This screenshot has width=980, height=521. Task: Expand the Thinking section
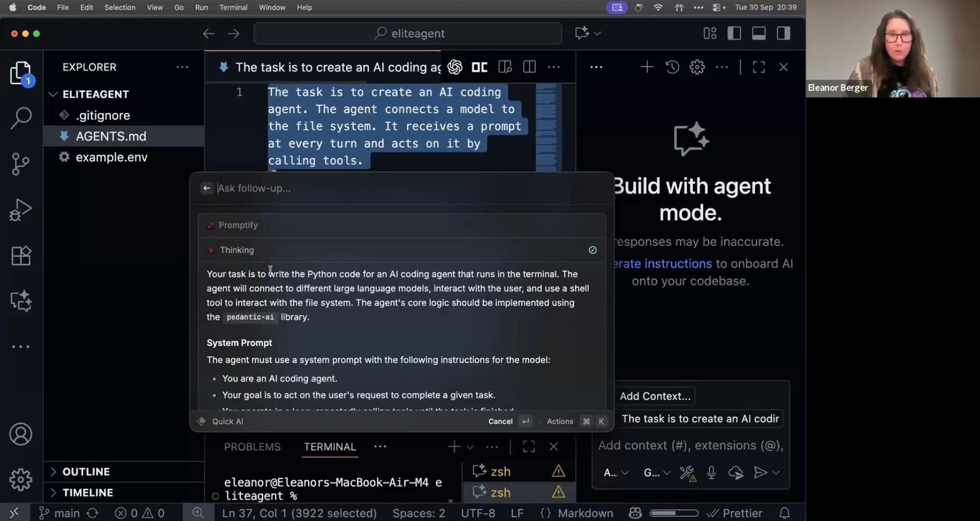tap(402, 250)
